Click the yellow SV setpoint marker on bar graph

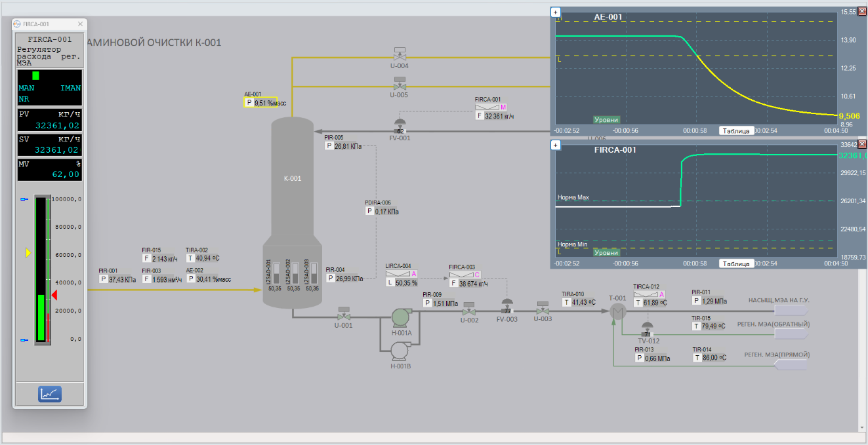click(x=28, y=252)
